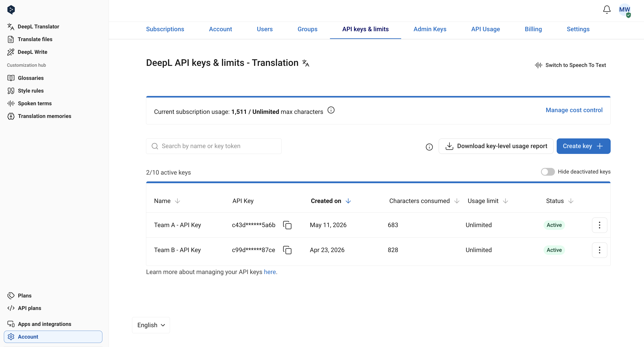Copy the Team A API key
644x347 pixels.
pyautogui.click(x=287, y=225)
